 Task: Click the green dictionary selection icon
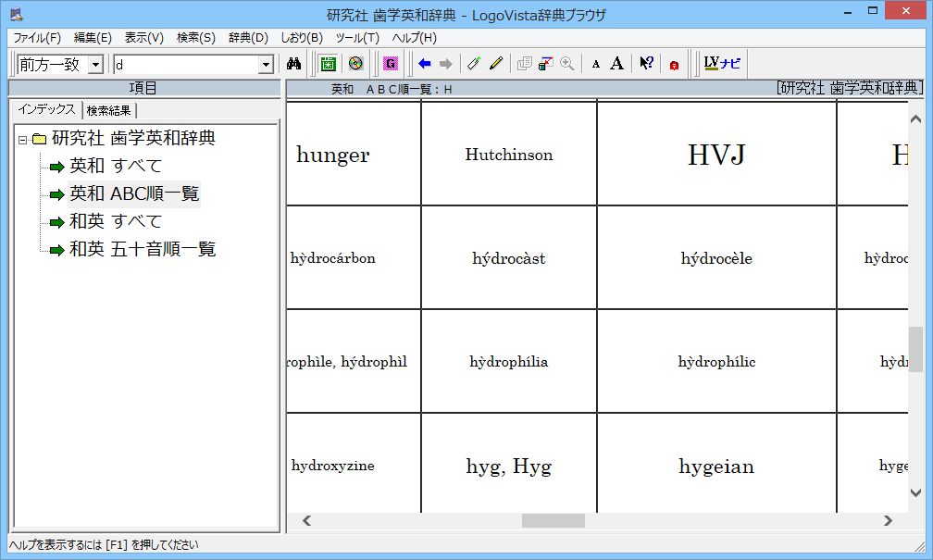click(329, 64)
